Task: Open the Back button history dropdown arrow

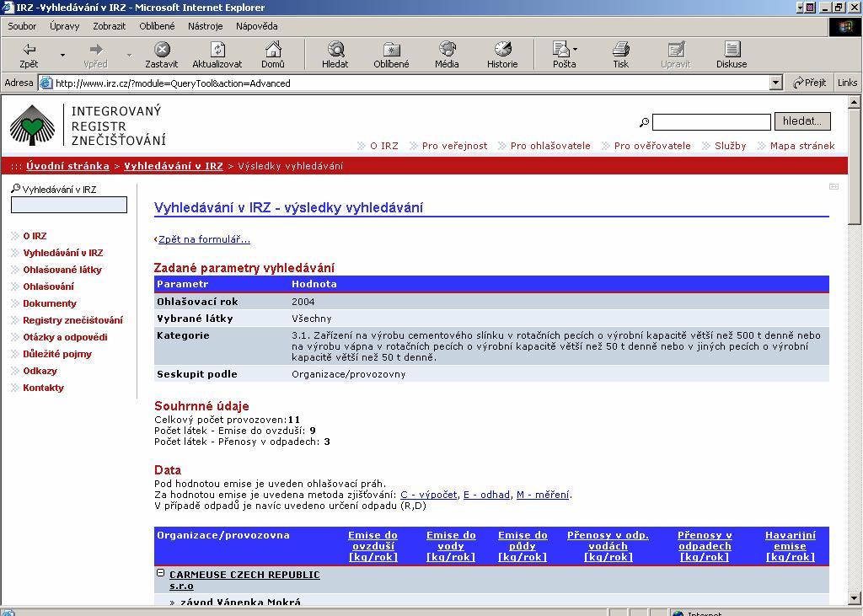Action: [x=62, y=55]
